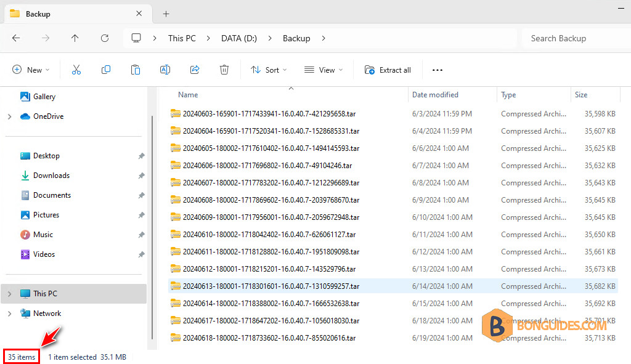The height and width of the screenshot is (364, 631).
Task: Go forward with the right arrow
Action: coord(46,38)
